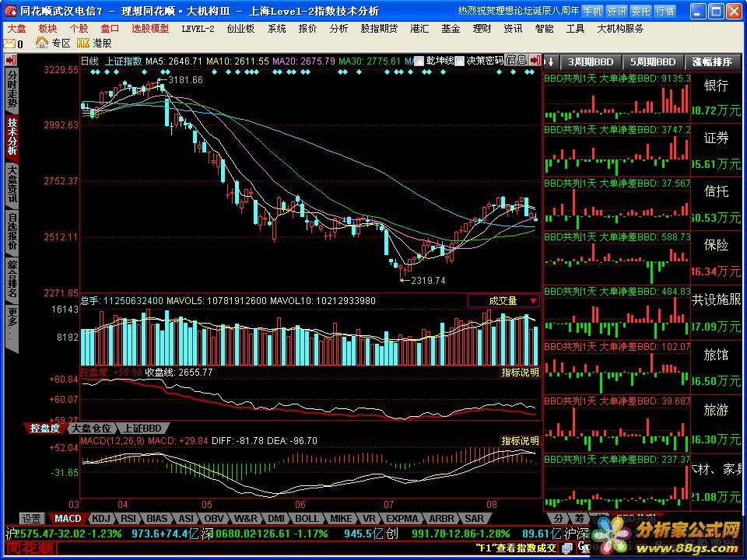The height and width of the screenshot is (560, 747).
Task: Click the 资讯 title bar button
Action: 616,11
